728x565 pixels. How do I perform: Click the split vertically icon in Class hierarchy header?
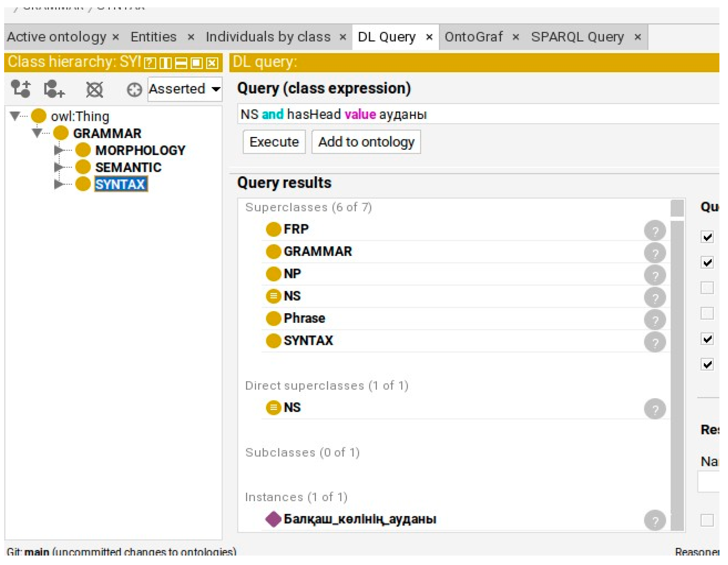(166, 63)
